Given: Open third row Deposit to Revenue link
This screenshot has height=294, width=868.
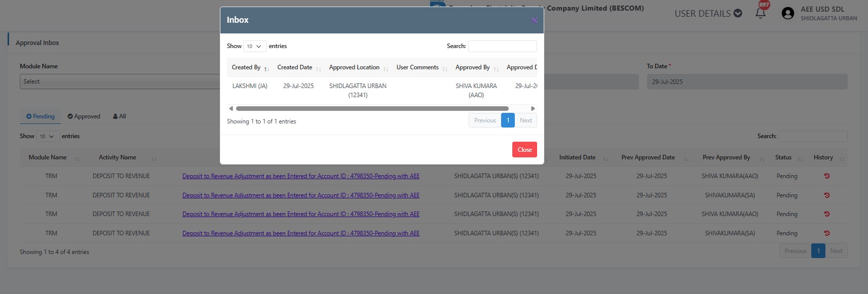Looking at the screenshot, I should [x=301, y=214].
